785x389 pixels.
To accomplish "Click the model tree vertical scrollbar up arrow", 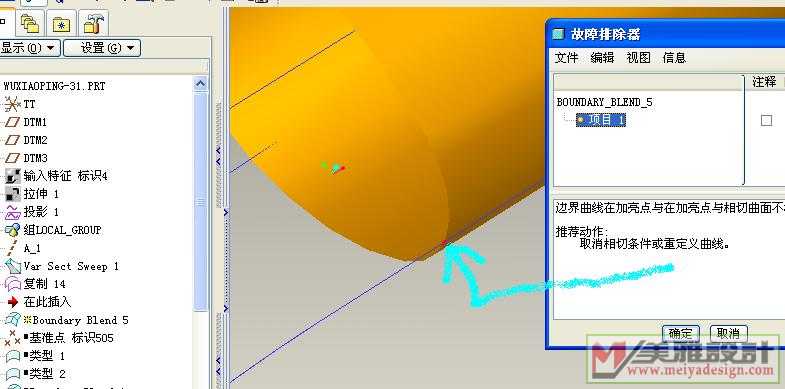I will [x=200, y=84].
